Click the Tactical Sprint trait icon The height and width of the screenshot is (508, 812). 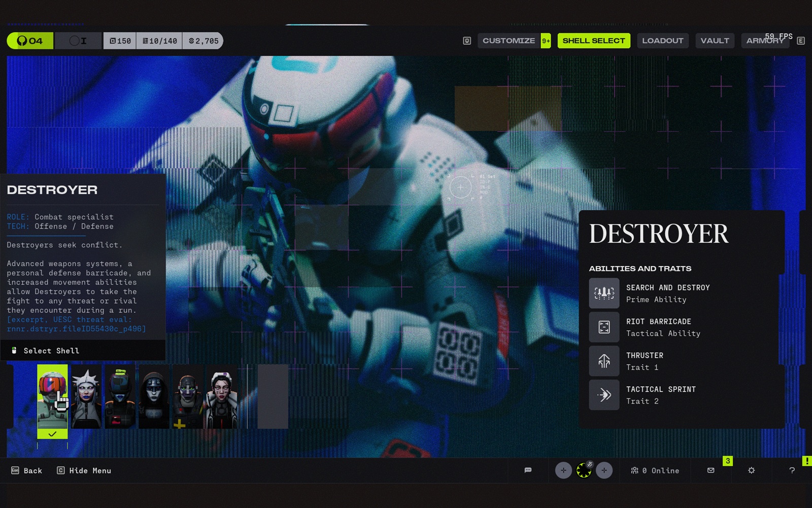[604, 395]
